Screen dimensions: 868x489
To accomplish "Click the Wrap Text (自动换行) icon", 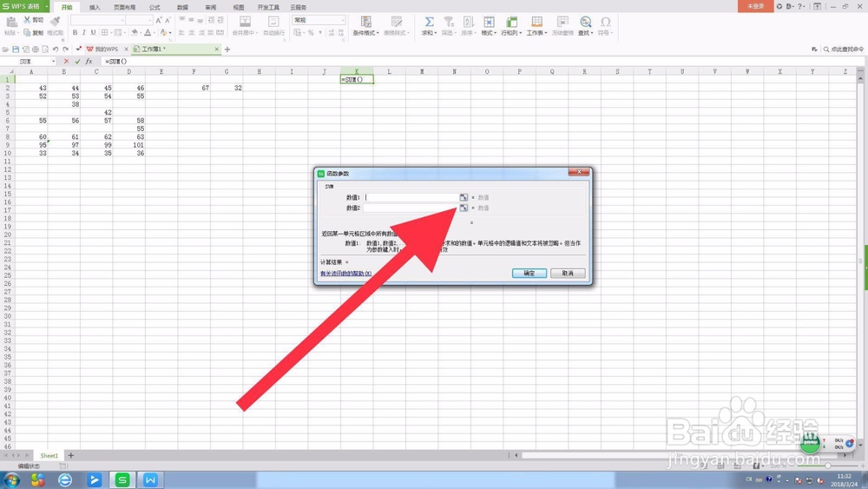I will [x=273, y=23].
